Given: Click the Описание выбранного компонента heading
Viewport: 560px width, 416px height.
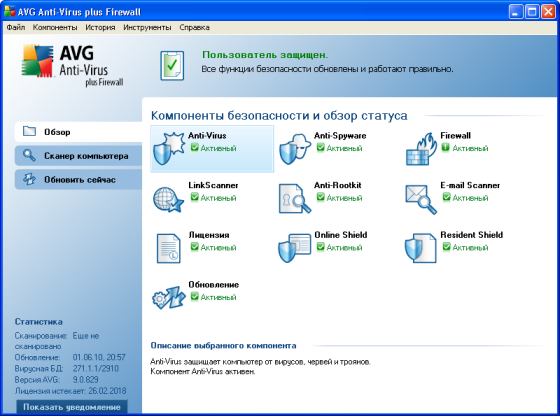Looking at the screenshot, I should tap(223, 346).
